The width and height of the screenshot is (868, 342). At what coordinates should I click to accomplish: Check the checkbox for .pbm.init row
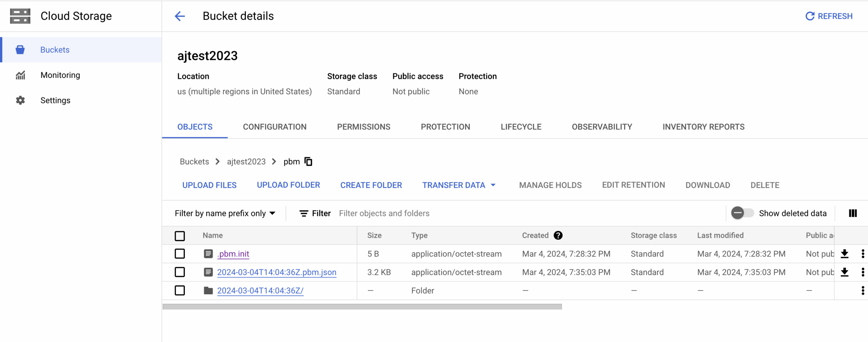180,254
